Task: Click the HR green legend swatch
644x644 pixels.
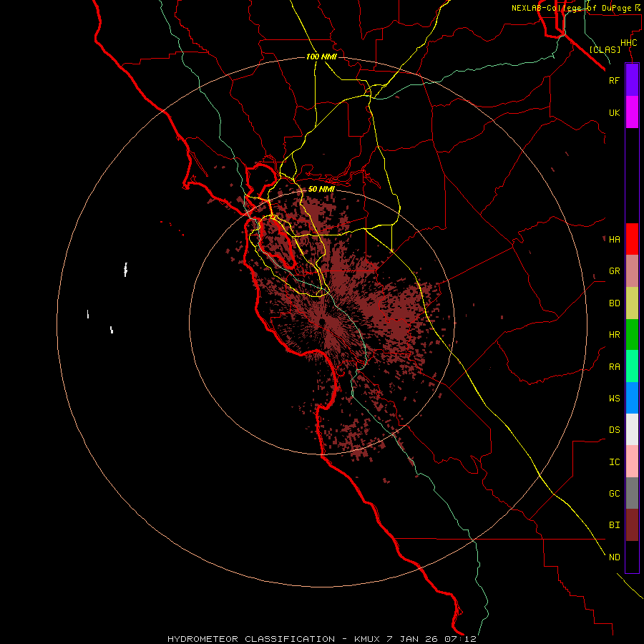Action: click(x=632, y=335)
